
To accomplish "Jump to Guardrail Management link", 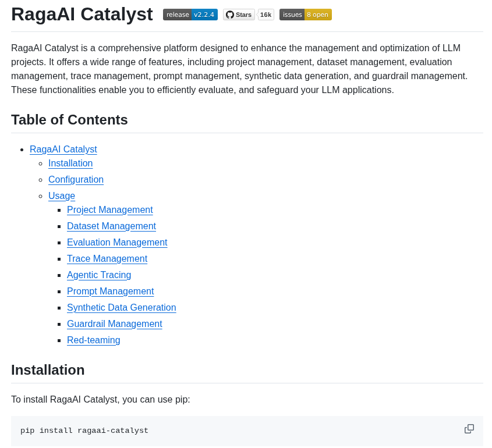I will (115, 324).
